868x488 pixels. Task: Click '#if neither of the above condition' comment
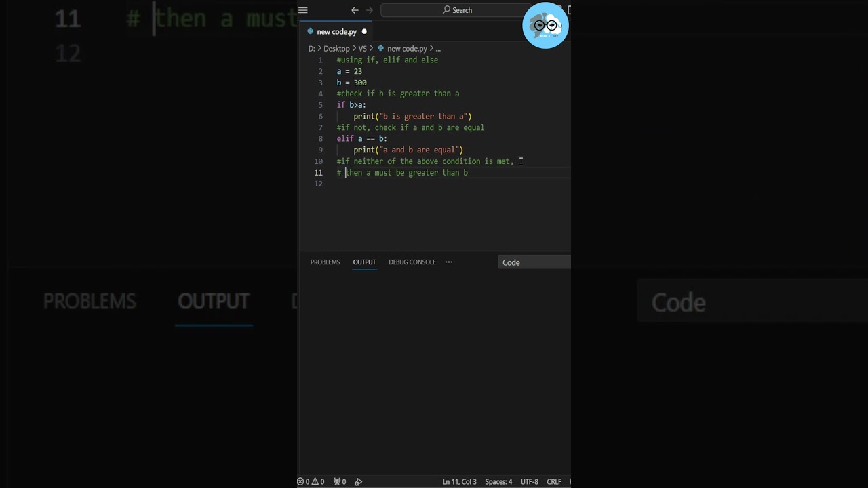(425, 161)
